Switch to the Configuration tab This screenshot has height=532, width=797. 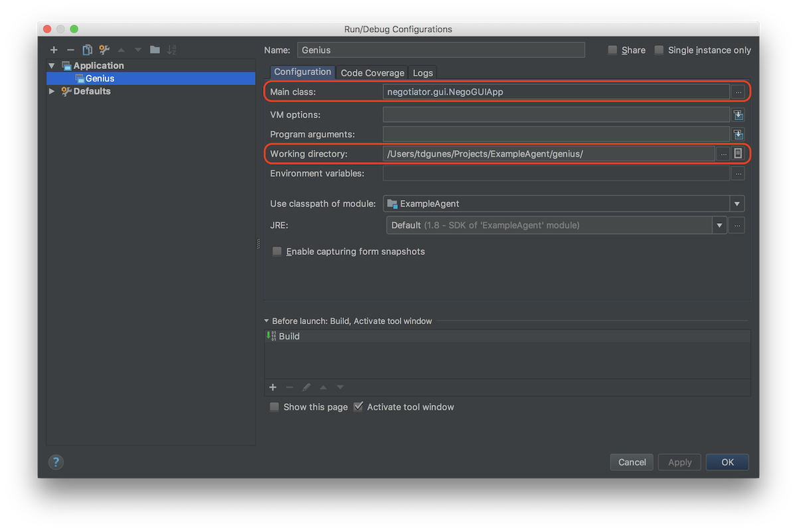pos(302,72)
